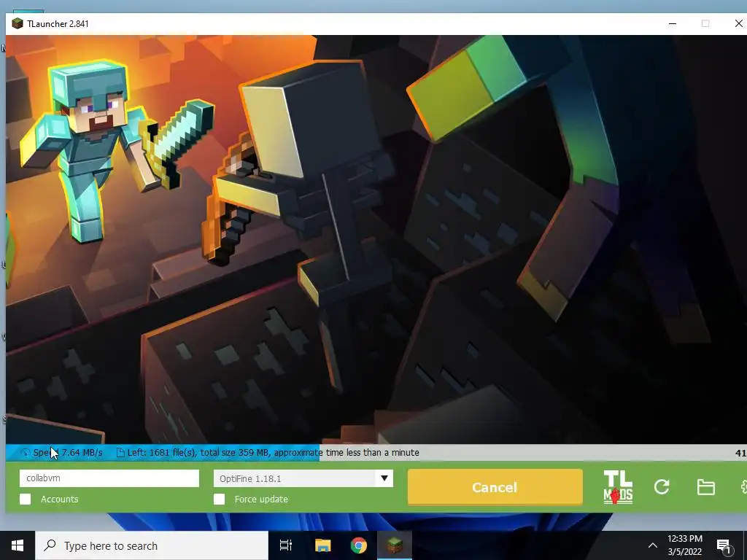
Task: Tick the Force update checkbox
Action: [x=219, y=499]
